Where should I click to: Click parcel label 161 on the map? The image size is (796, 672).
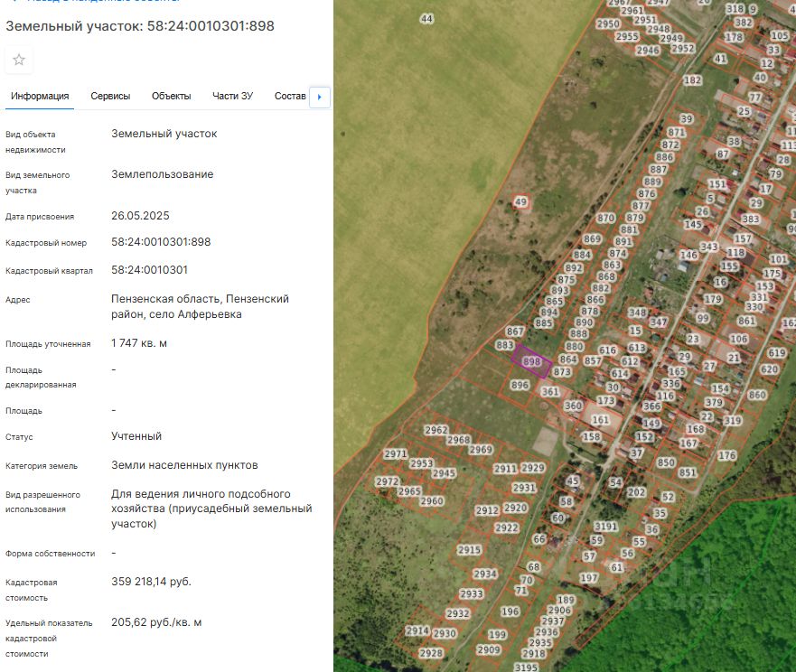600,420
